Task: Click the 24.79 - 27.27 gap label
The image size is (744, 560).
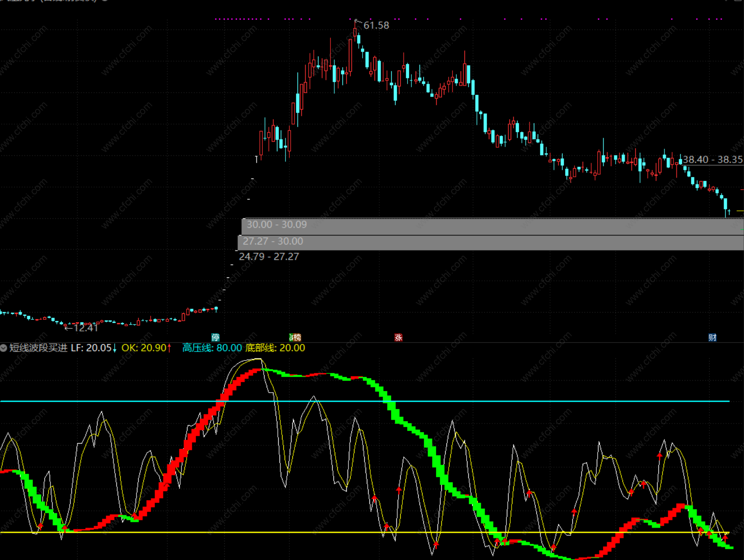Action: [269, 256]
